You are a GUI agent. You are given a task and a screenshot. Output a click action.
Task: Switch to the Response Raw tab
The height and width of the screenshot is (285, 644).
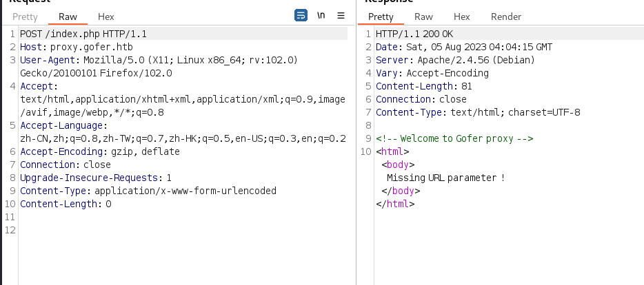click(423, 17)
